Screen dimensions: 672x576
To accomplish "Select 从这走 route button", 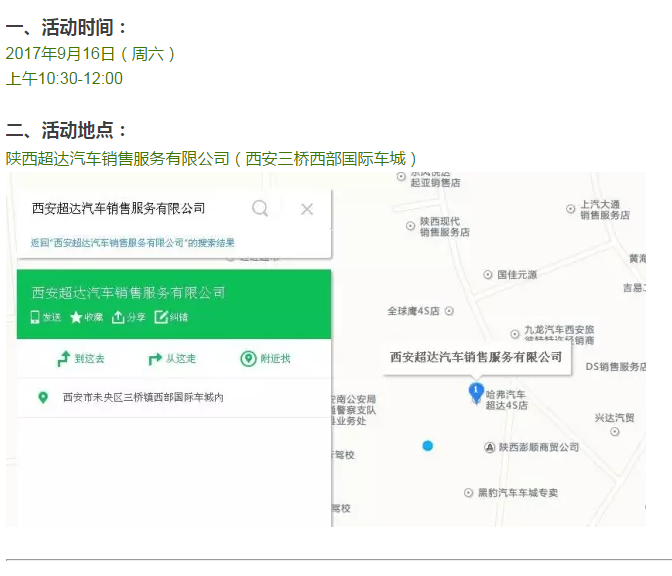I will 172,359.
